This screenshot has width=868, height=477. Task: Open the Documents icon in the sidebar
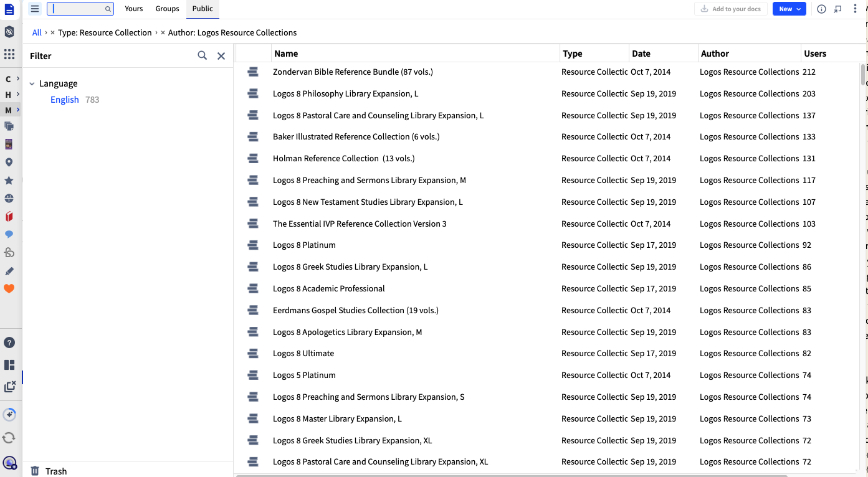pos(9,9)
